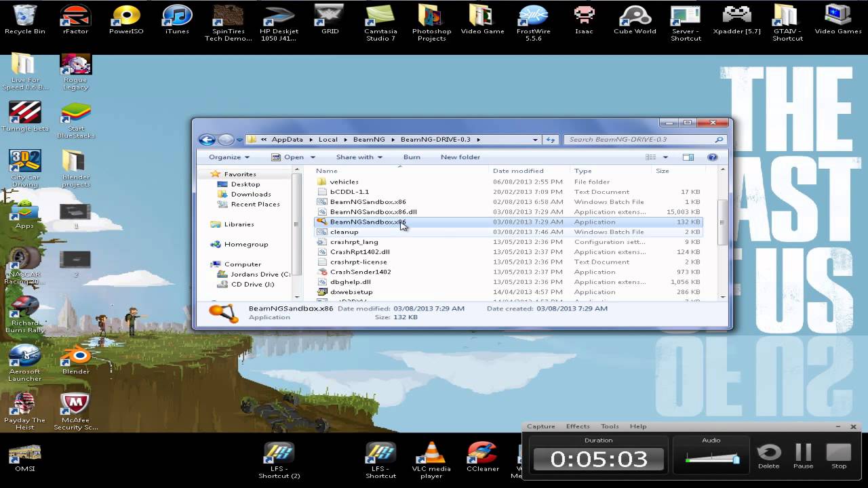Select the CrashSender1402 application file

point(509,272)
